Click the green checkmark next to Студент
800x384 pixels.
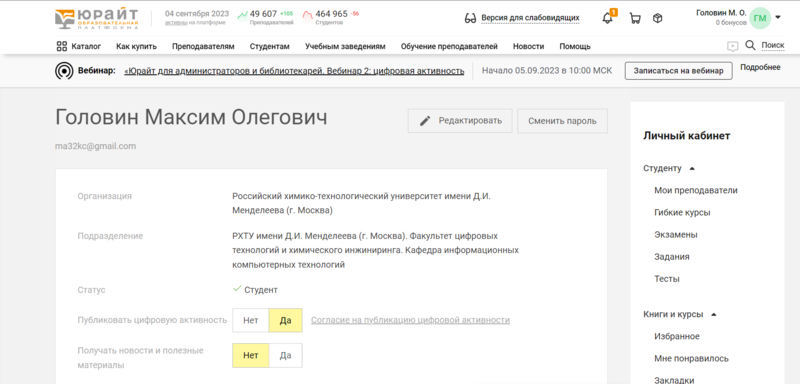point(237,289)
